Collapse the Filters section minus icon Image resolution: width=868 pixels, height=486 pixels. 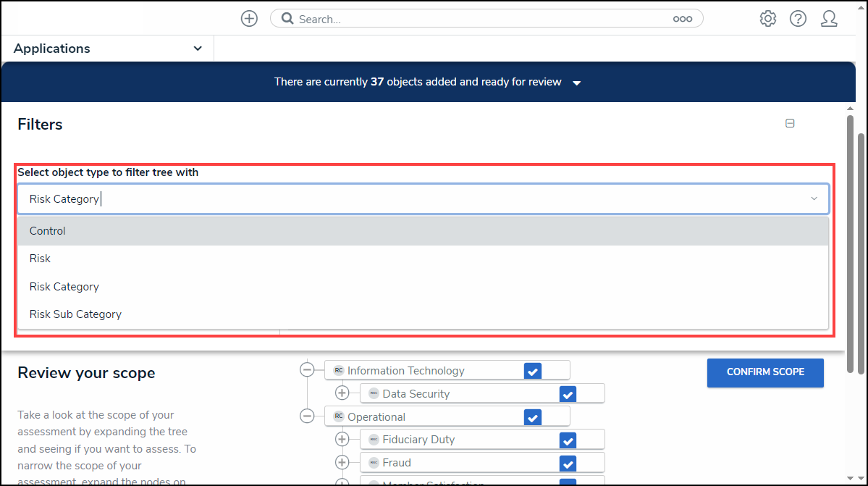790,124
